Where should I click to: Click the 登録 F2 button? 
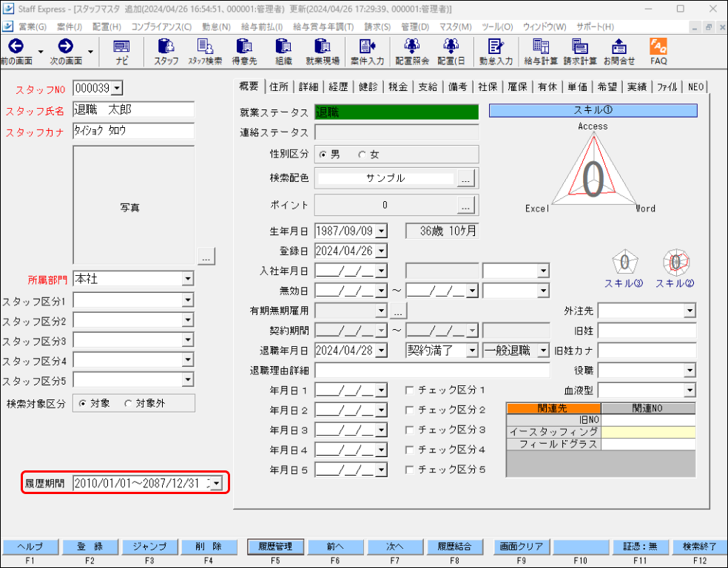[x=90, y=547]
